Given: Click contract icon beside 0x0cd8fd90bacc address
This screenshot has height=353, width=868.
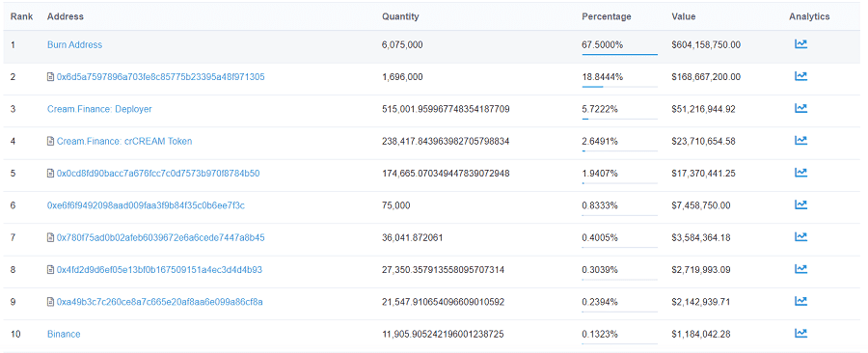Looking at the screenshot, I should click(50, 174).
